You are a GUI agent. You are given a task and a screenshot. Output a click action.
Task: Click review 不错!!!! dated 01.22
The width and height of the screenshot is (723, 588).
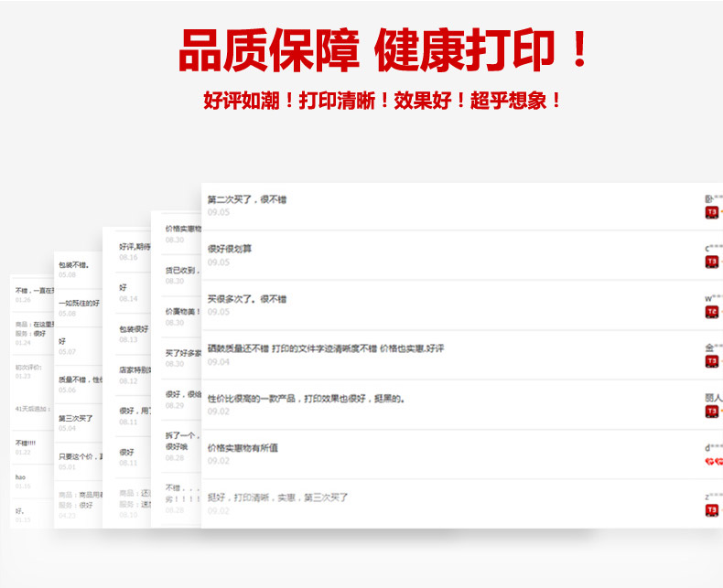click(26, 443)
